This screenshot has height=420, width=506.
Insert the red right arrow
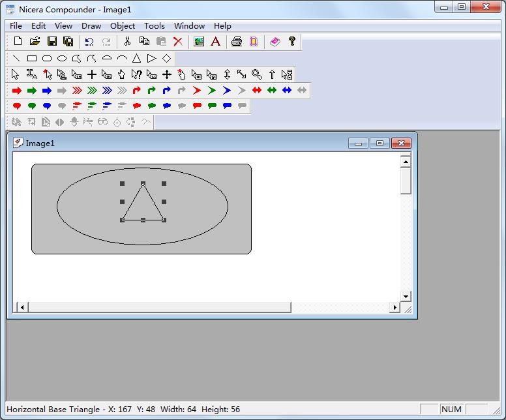(17, 91)
